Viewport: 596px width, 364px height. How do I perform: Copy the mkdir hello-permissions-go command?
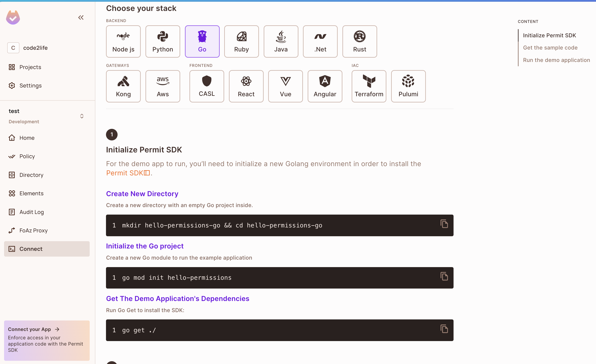[444, 224]
